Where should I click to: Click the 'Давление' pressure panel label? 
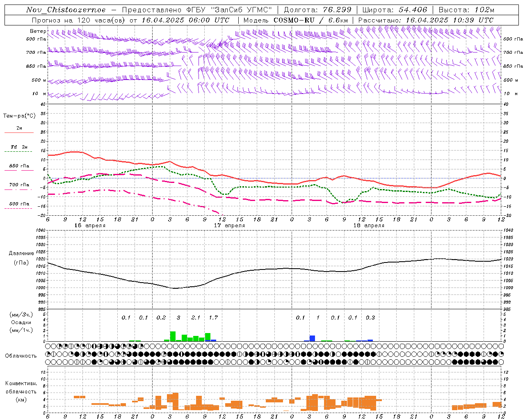(21, 253)
